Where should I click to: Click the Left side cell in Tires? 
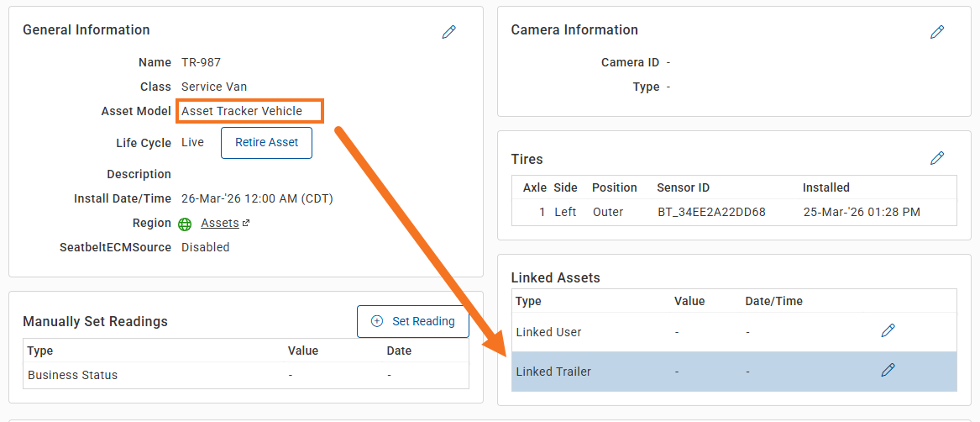click(565, 212)
